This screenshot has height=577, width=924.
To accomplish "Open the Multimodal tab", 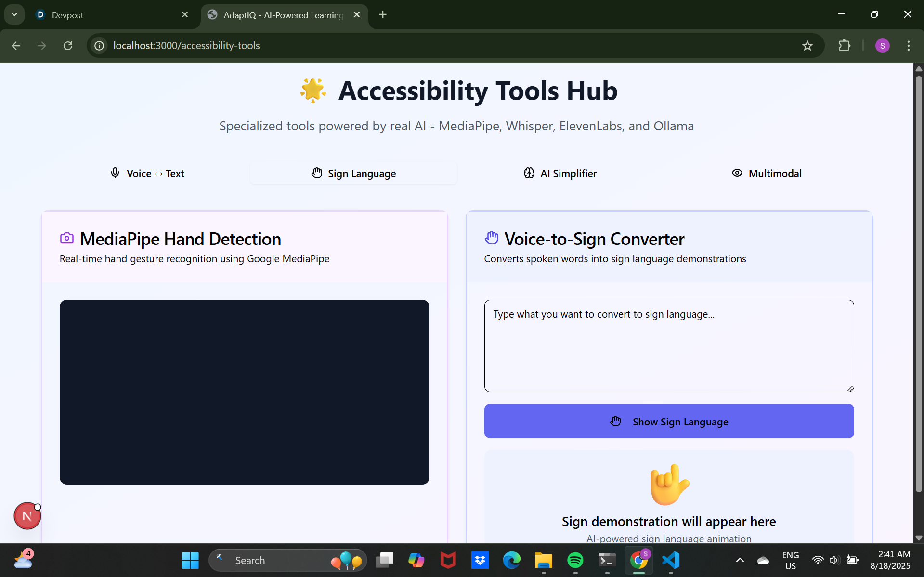I will tap(767, 173).
